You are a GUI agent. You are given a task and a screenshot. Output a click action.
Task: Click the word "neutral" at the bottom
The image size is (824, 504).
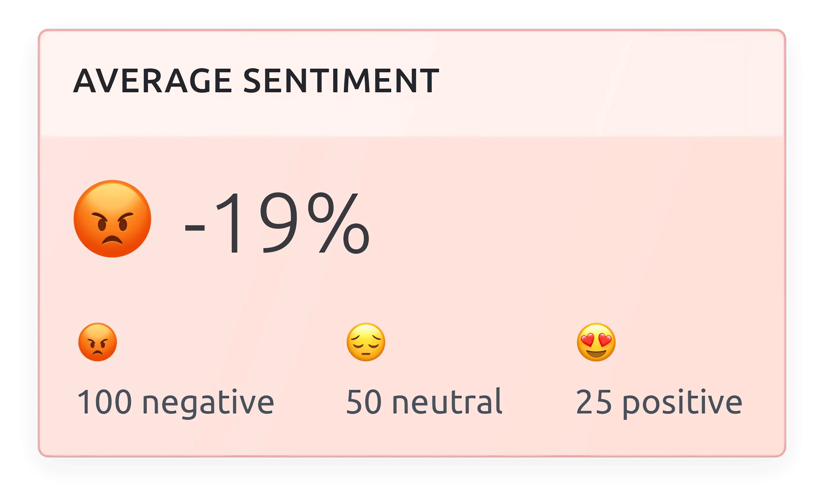click(x=447, y=401)
